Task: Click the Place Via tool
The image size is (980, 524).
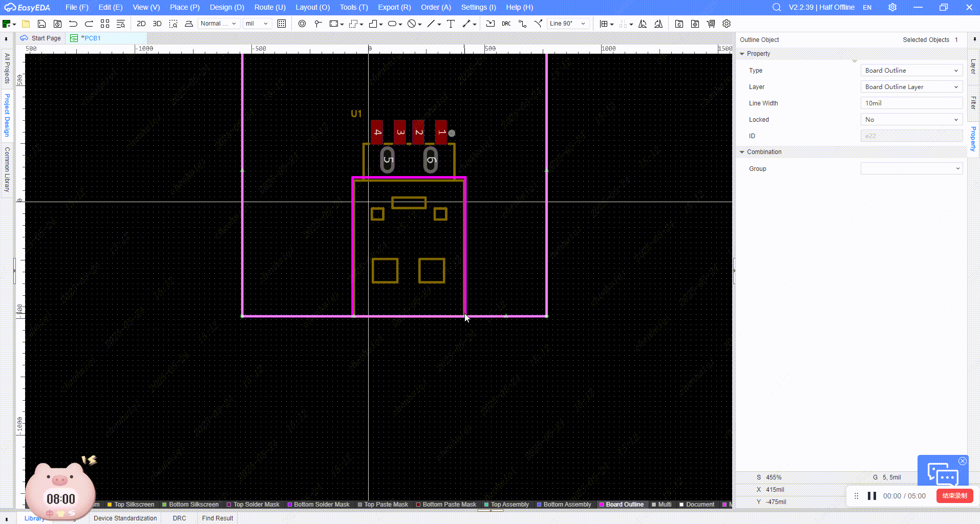Action: tap(302, 24)
